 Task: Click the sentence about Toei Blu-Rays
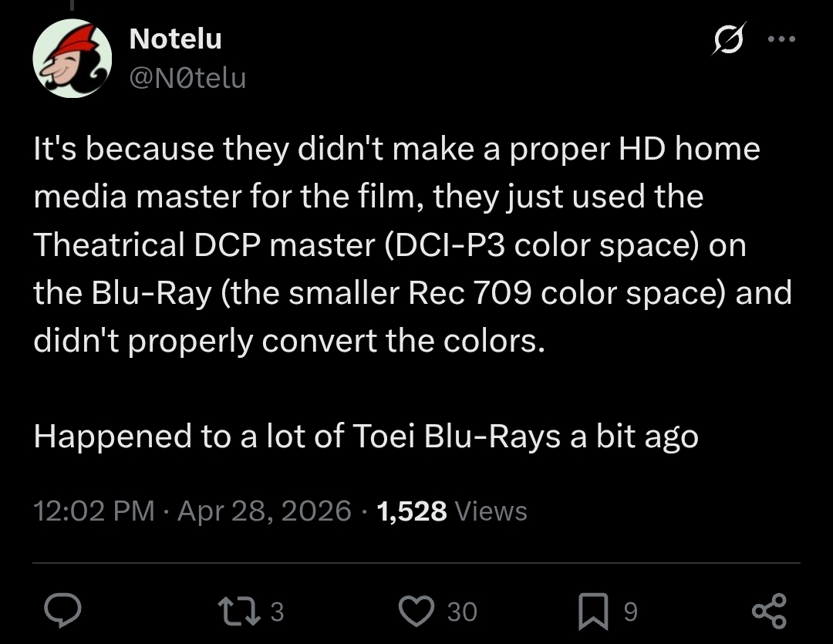click(x=366, y=437)
